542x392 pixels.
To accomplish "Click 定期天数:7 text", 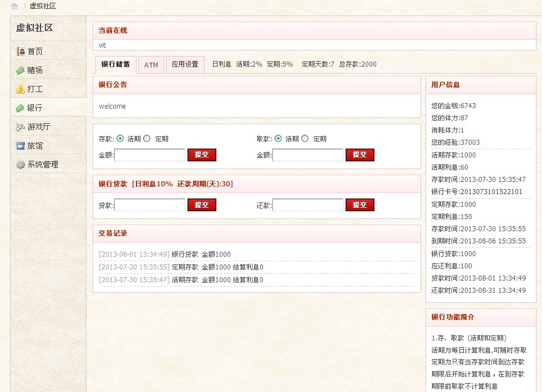I will pos(318,64).
